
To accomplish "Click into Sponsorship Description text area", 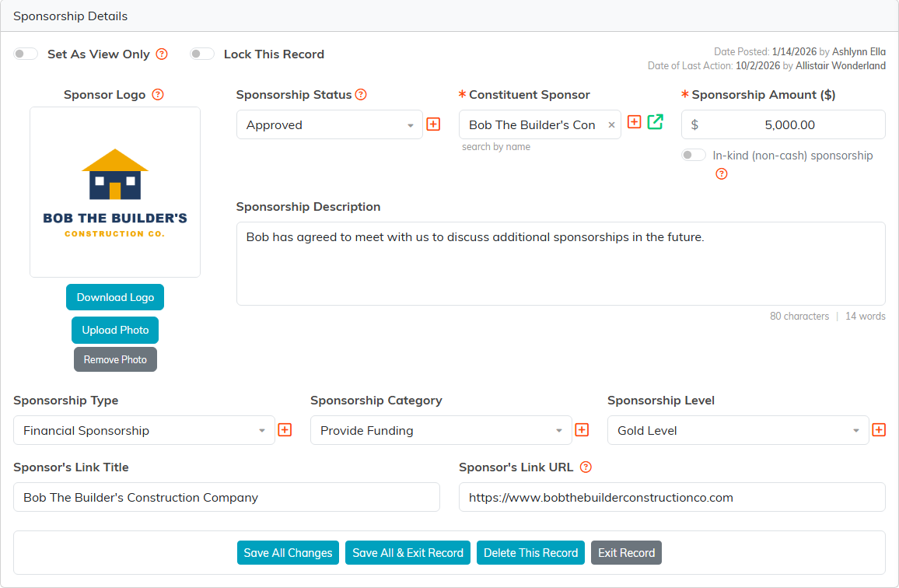I will (x=561, y=264).
